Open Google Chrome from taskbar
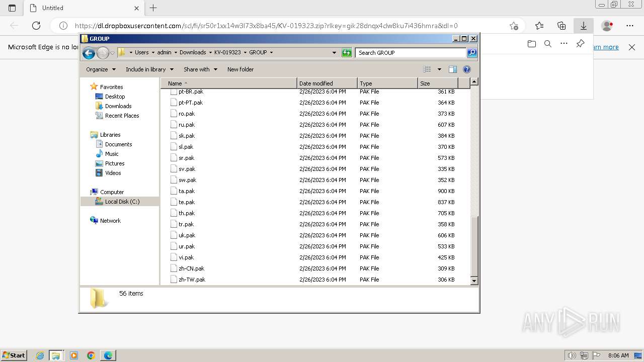 pos(91,355)
